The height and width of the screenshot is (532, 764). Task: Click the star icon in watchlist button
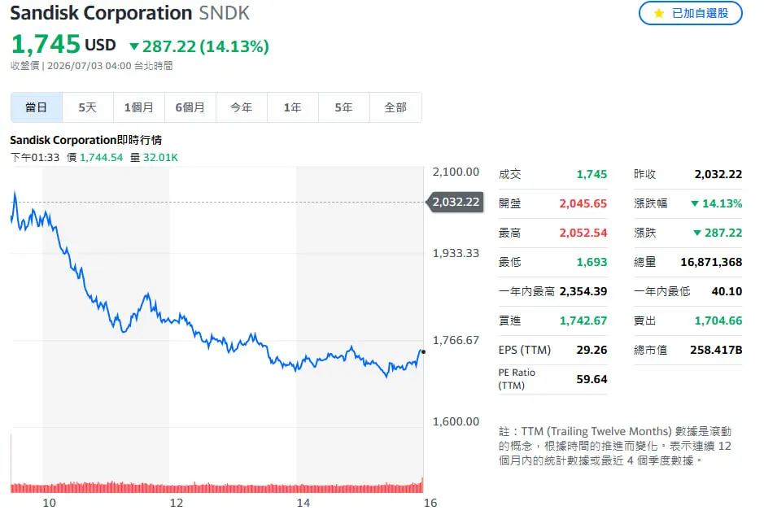(x=659, y=13)
